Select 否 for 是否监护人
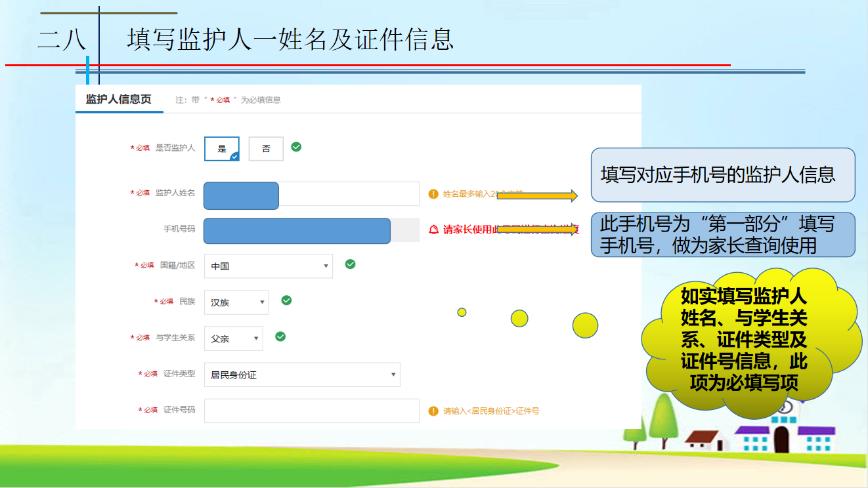The image size is (868, 488). click(266, 149)
